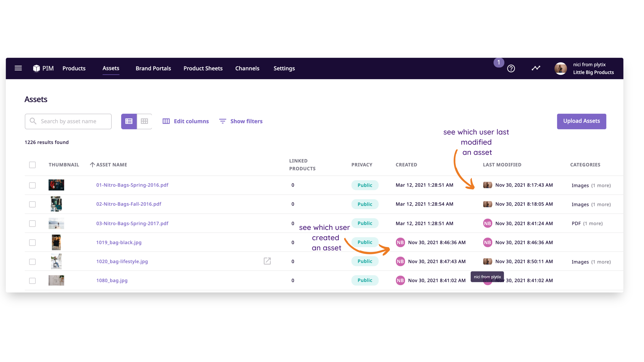644x362 pixels.
Task: Sort by Last Modified column header
Action: click(502, 165)
